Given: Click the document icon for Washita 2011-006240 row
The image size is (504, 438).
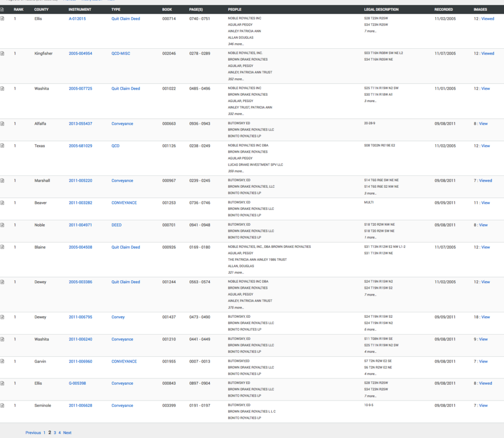Looking at the screenshot, I should tap(2, 339).
